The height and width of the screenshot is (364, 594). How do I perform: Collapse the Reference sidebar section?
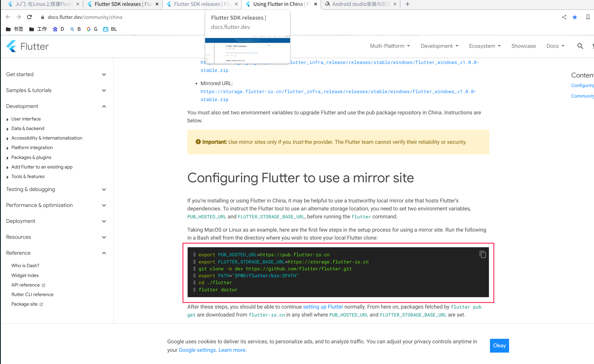pyautogui.click(x=56, y=253)
